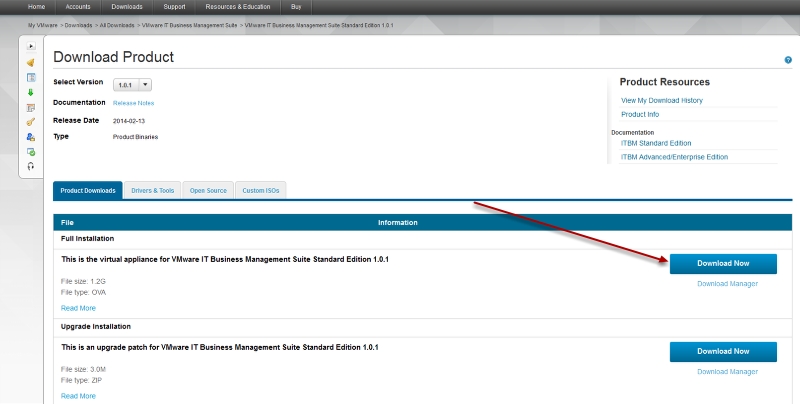Switch to the Drivers & Tools tab
This screenshot has width=800, height=404.
click(153, 190)
